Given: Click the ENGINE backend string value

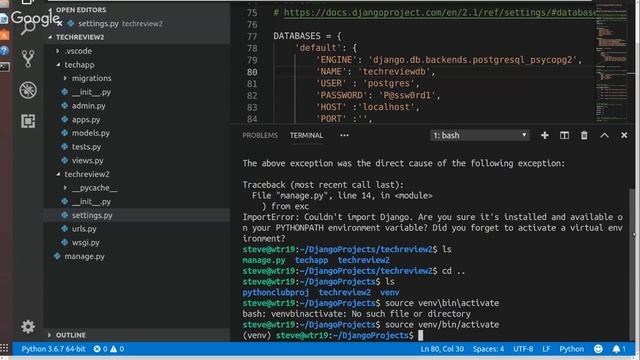Looking at the screenshot, I should (473, 60).
